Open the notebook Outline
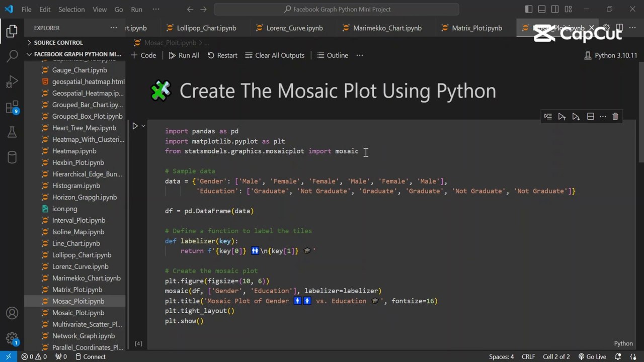The image size is (644, 362). click(x=332, y=55)
